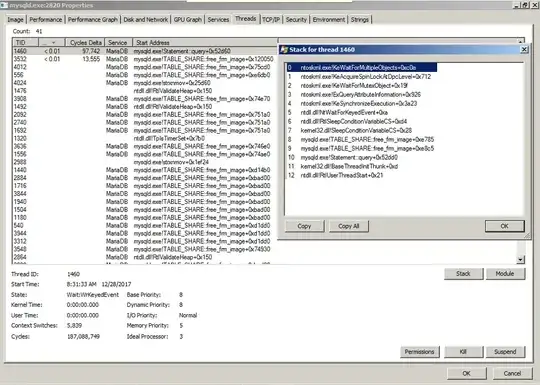
Task: Click OK in the stack dialog
Action: (x=505, y=226)
